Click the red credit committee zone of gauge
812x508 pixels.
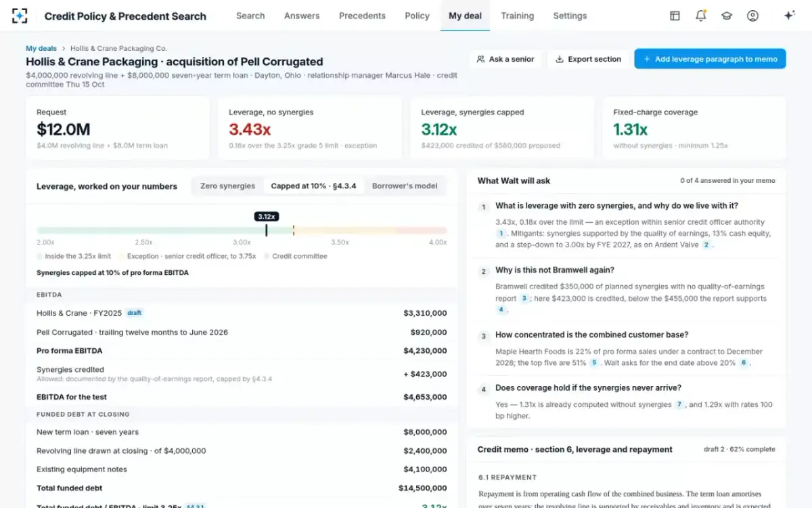(421, 230)
